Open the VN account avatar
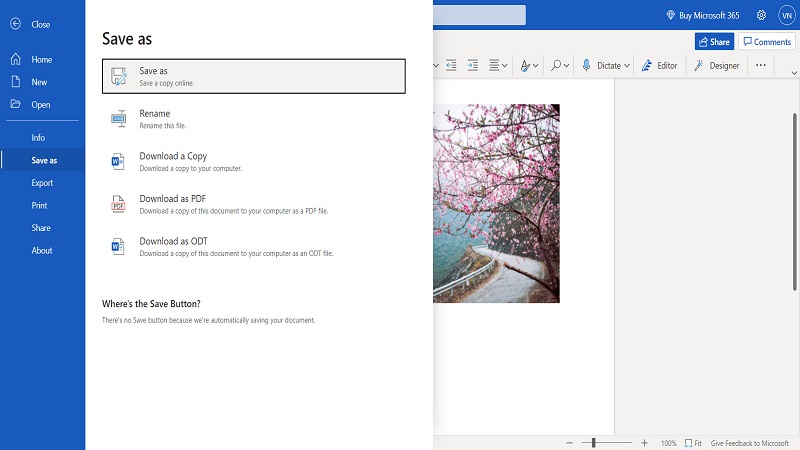This screenshot has width=800, height=450. [787, 15]
